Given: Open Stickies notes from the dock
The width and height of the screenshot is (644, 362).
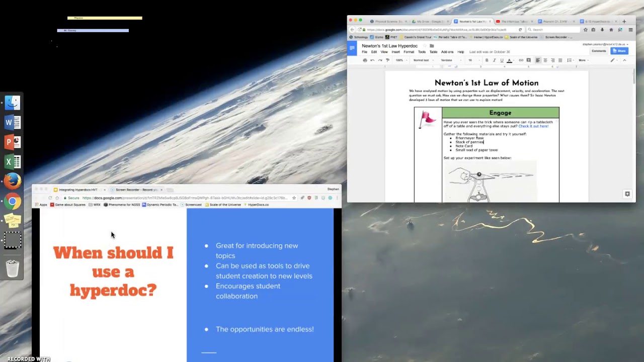Looking at the screenshot, I should tap(13, 221).
